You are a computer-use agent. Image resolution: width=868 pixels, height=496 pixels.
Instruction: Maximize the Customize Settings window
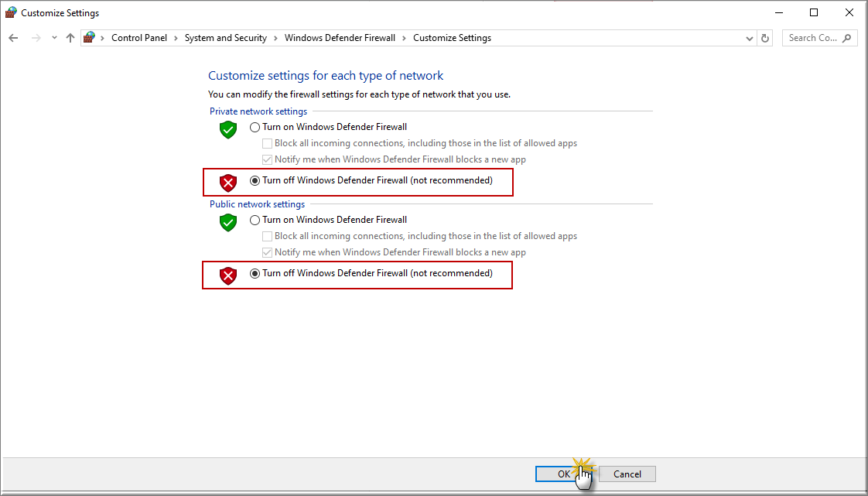(814, 12)
